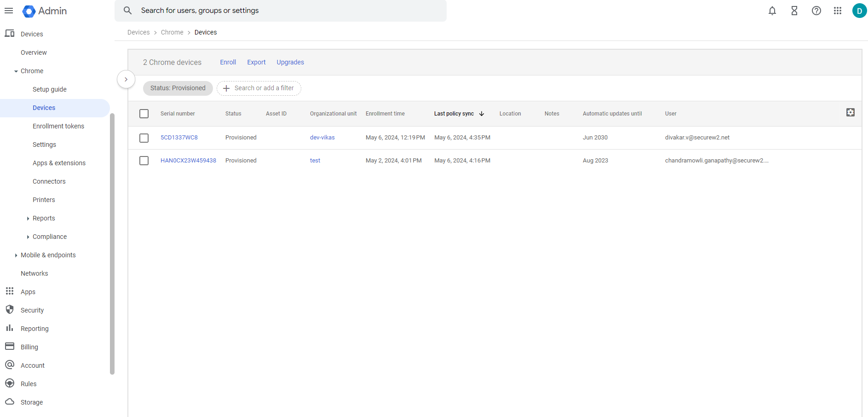This screenshot has width=868, height=417.
Task: Check the HAN0CX23W459438 device row
Action: pos(144,161)
